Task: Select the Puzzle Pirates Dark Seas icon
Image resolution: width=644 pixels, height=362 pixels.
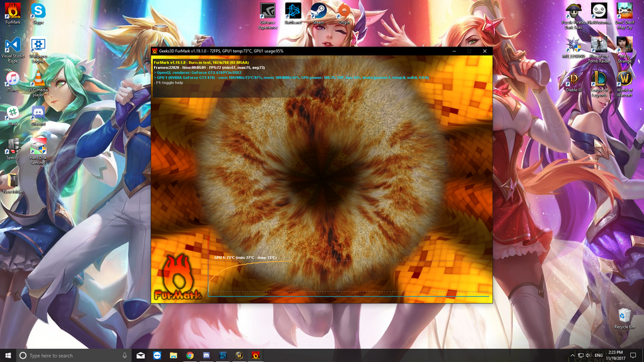Action: click(574, 16)
